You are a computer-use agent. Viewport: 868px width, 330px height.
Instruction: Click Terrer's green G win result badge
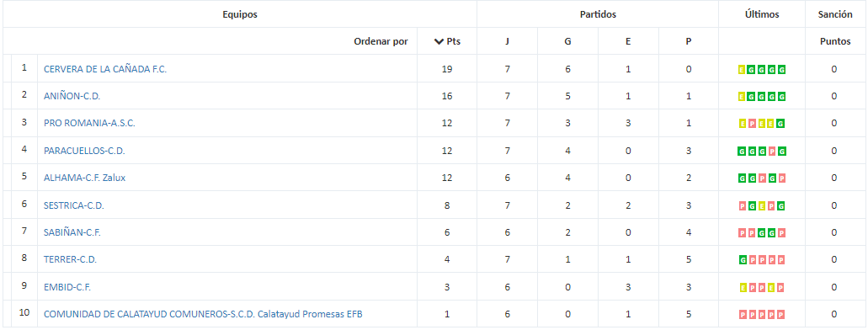coord(743,259)
